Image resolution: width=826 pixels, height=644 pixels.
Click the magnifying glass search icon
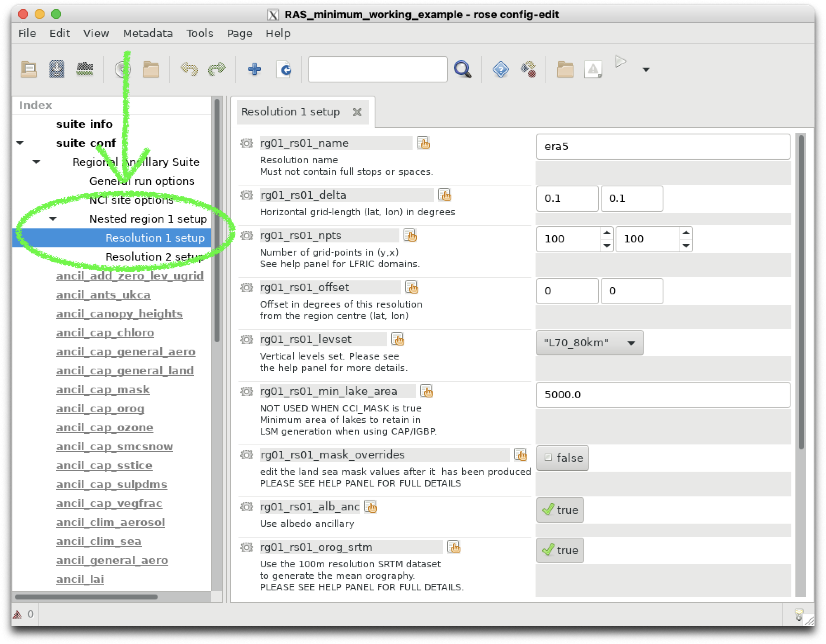462,69
